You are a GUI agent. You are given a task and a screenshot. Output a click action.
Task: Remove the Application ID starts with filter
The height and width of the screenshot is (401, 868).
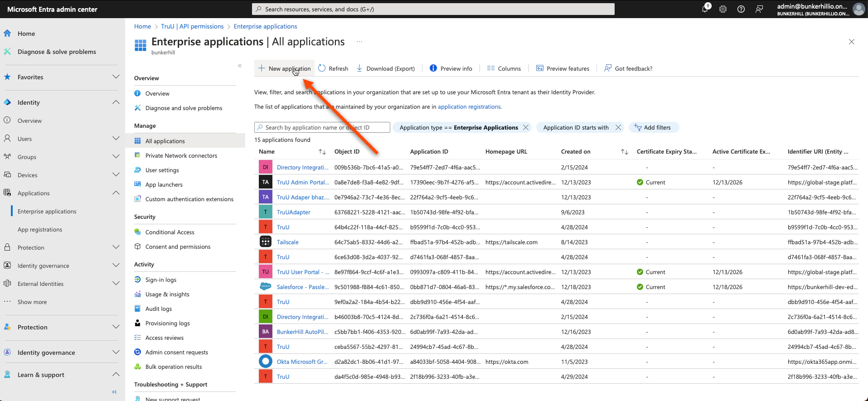618,127
